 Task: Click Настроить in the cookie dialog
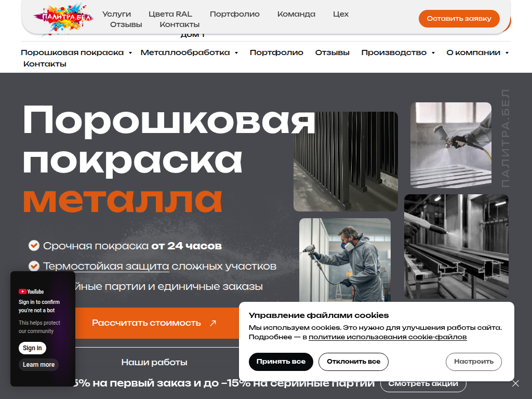(x=473, y=362)
